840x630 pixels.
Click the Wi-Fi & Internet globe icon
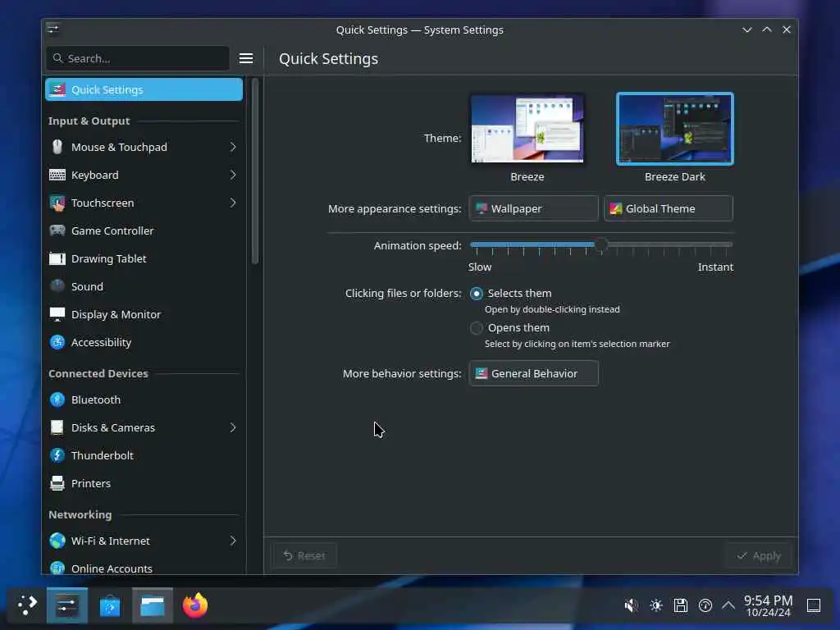pos(57,541)
